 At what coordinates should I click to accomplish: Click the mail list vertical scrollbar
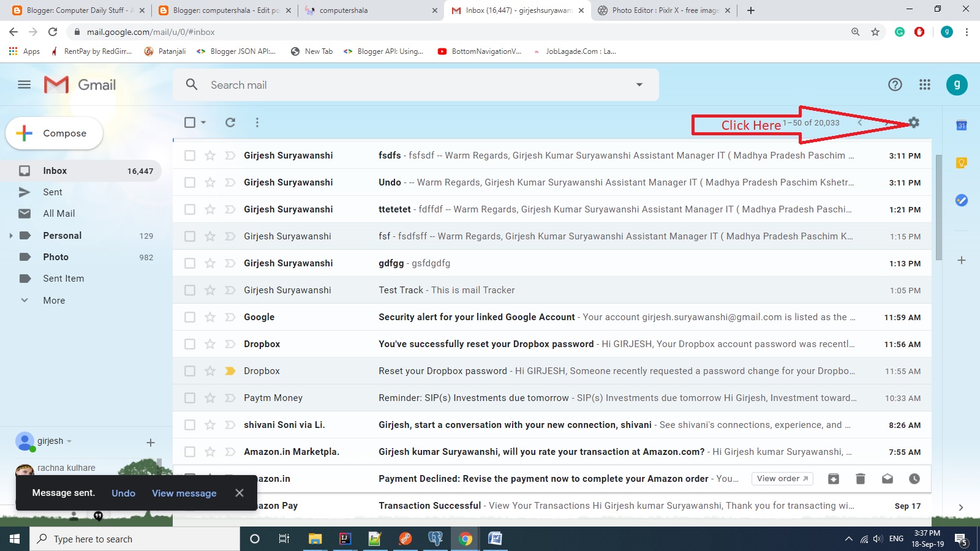(938, 207)
